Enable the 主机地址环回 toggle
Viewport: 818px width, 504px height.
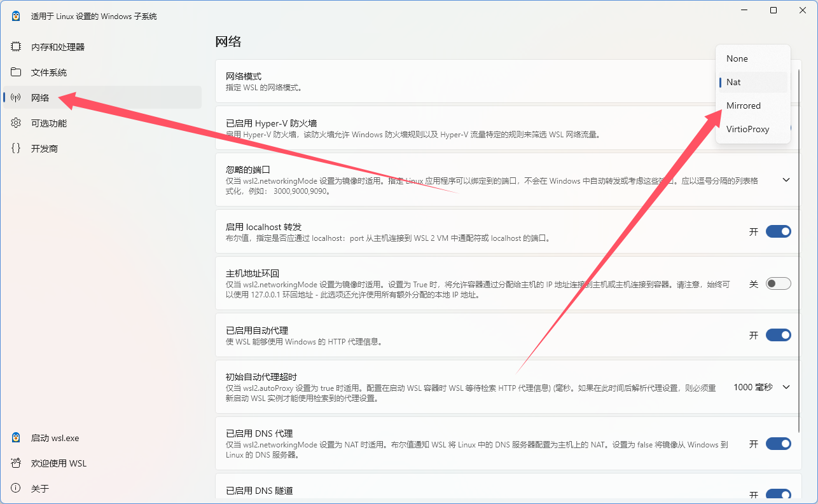click(x=778, y=283)
